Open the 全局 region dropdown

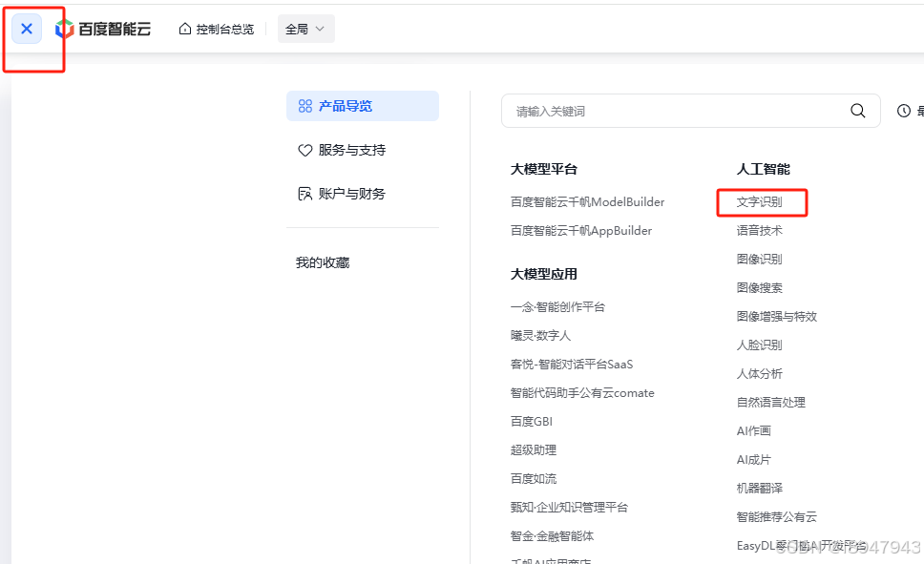(x=305, y=29)
